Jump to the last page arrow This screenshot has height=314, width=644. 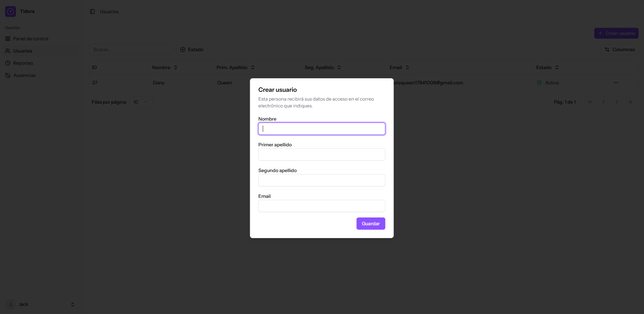tap(630, 102)
